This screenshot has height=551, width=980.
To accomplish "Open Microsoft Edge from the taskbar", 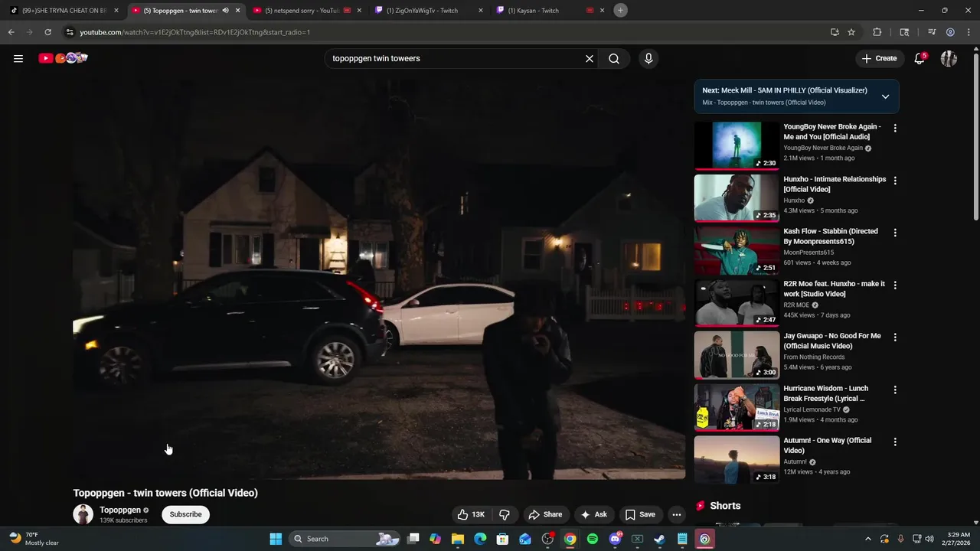I will pyautogui.click(x=480, y=539).
